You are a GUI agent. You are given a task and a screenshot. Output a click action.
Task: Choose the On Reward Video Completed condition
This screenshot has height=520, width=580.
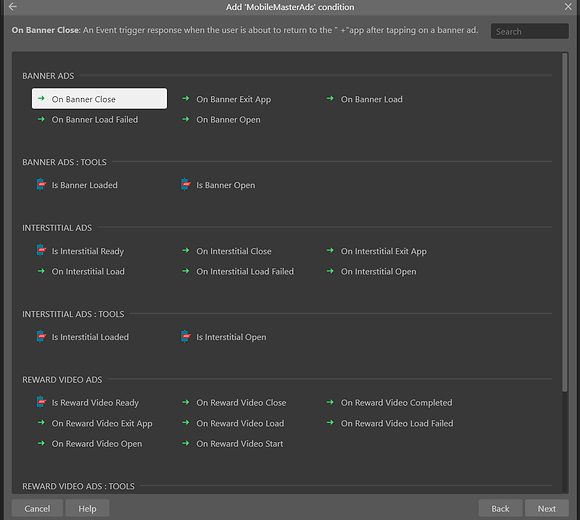click(x=397, y=403)
